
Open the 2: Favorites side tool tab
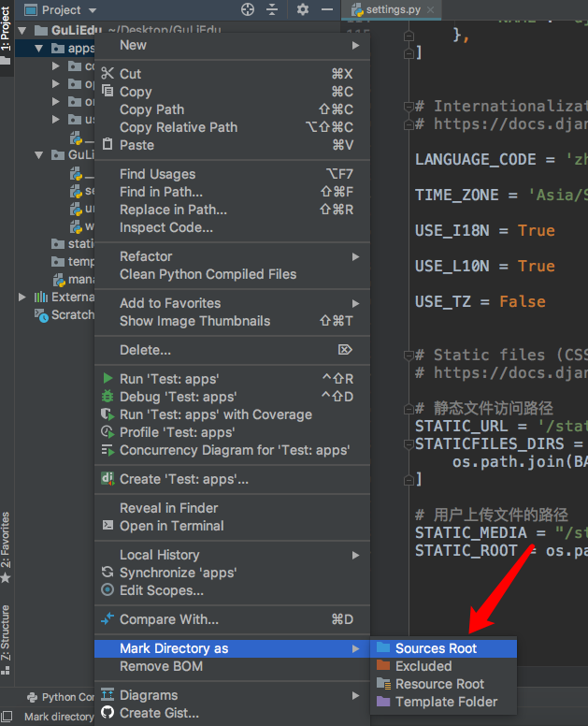click(x=6, y=546)
